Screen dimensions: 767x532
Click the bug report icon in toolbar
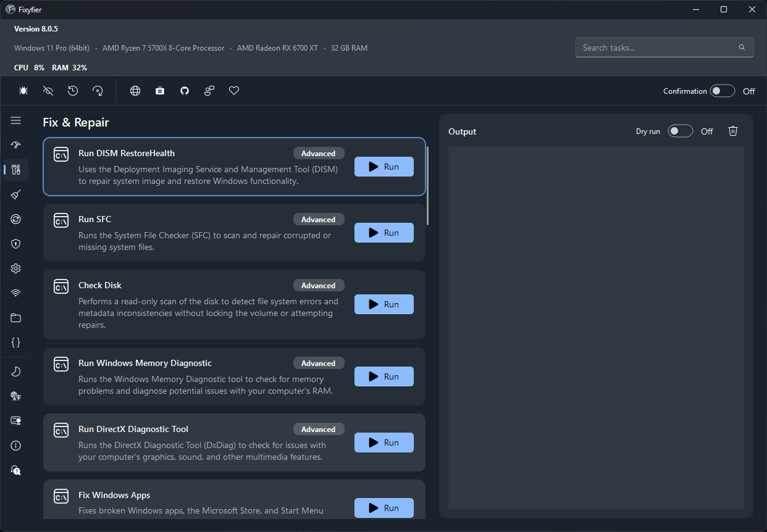(23, 91)
